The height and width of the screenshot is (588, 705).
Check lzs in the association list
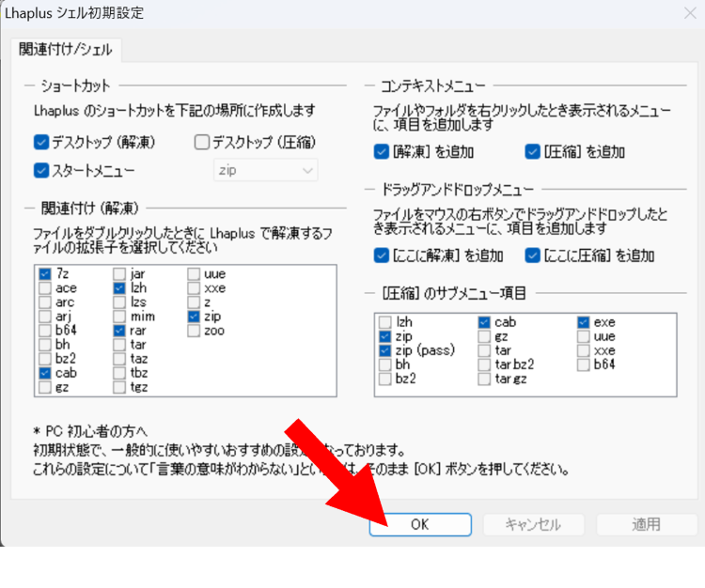(x=119, y=302)
